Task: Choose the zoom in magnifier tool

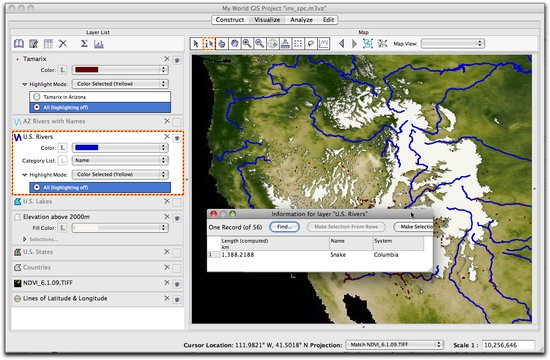Action: 247,44
